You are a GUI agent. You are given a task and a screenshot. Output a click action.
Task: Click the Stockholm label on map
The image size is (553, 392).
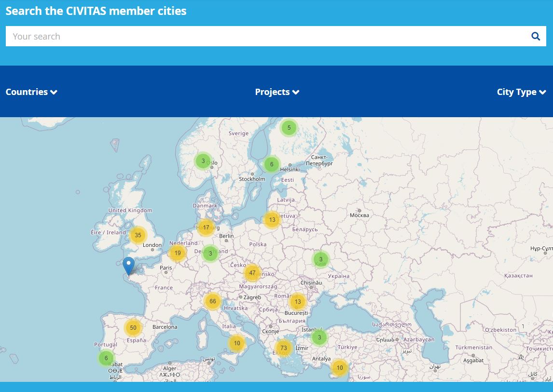point(252,179)
